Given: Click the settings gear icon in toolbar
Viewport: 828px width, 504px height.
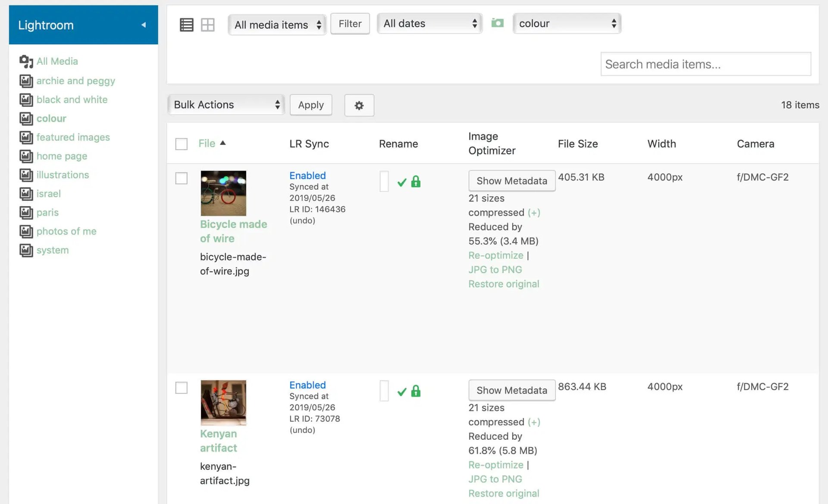Looking at the screenshot, I should pyautogui.click(x=359, y=105).
